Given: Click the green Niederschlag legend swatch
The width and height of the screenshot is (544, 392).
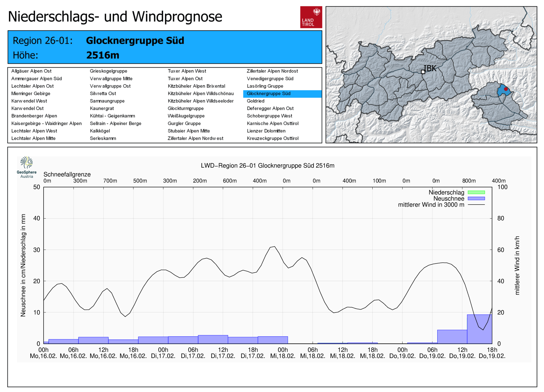Looking at the screenshot, I should (x=476, y=192).
